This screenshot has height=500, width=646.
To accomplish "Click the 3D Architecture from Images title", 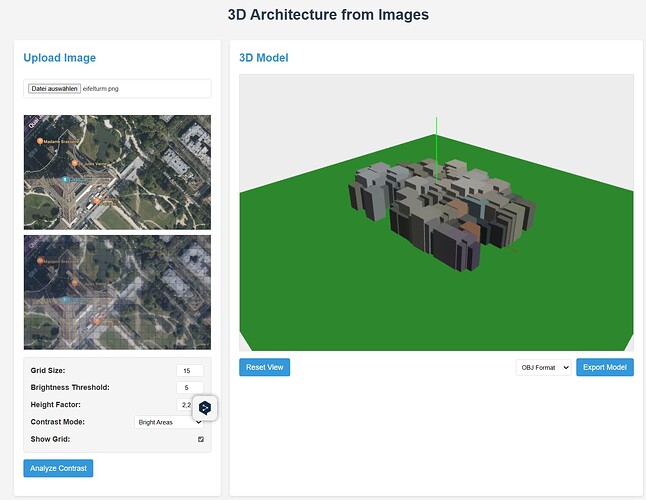I will 328,15.
